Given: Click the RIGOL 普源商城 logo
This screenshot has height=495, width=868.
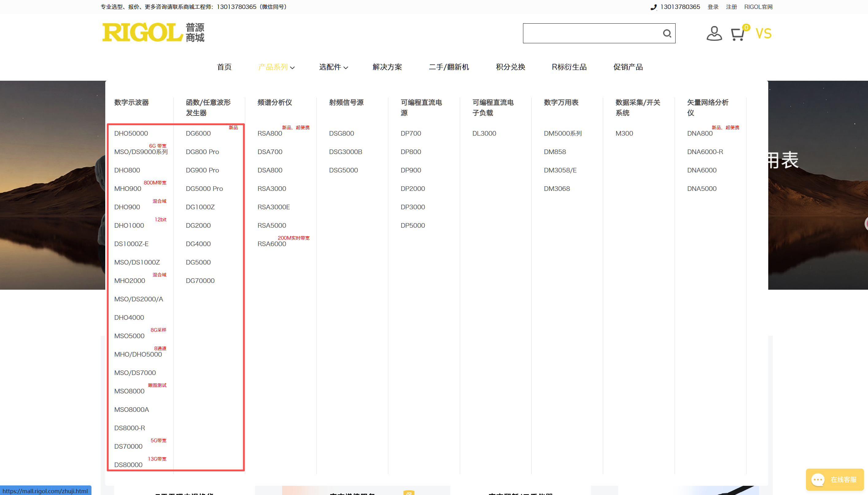Looking at the screenshot, I should pos(153,33).
